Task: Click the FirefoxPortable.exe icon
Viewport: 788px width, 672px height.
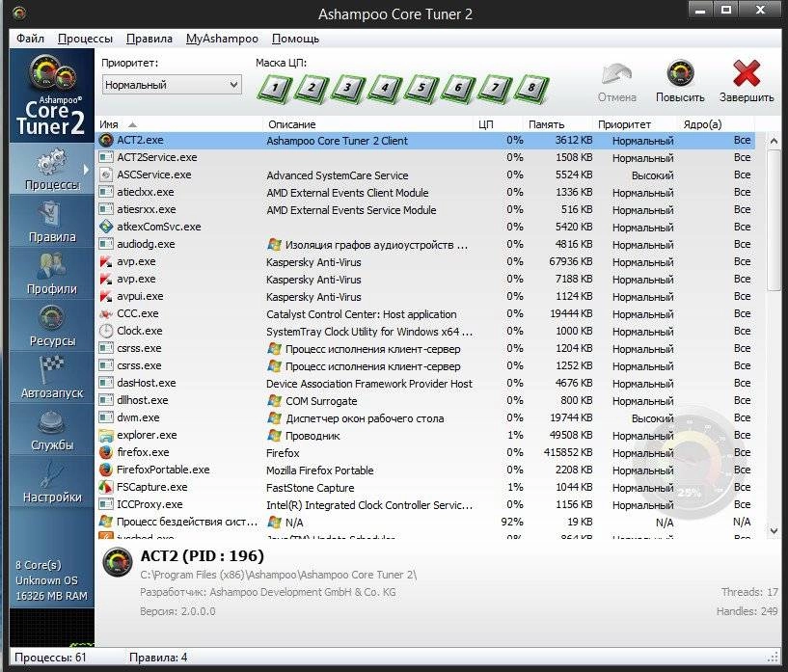Action: 106,470
